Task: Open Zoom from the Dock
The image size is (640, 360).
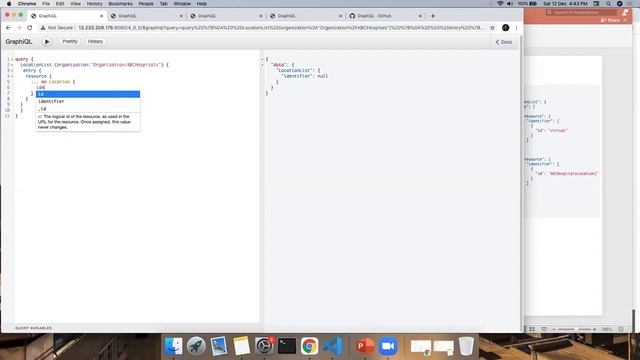Action: [x=388, y=346]
